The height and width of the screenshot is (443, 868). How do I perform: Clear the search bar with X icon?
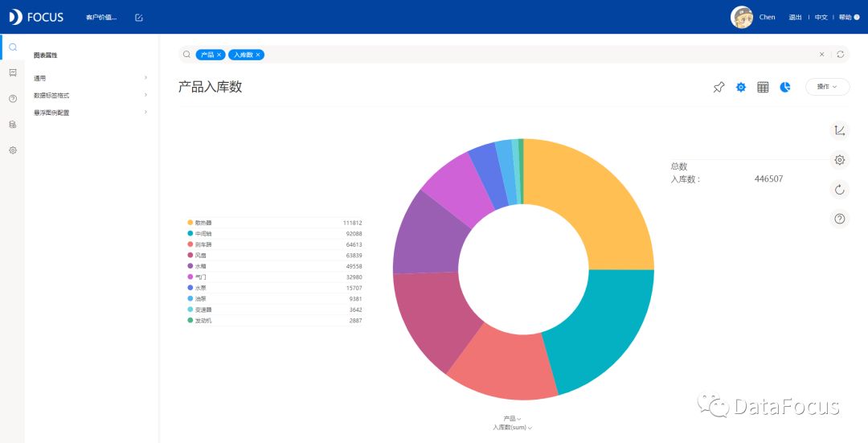822,54
